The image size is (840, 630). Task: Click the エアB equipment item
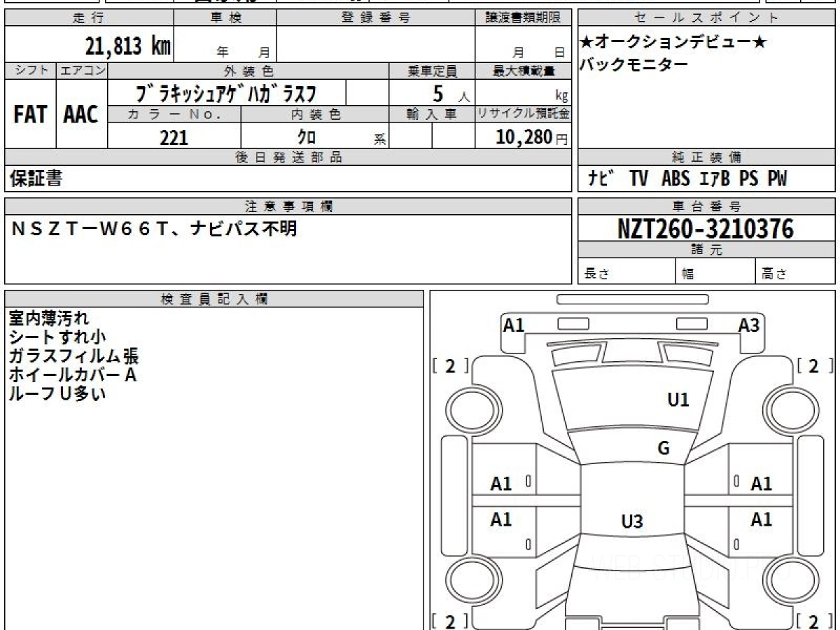point(715,179)
